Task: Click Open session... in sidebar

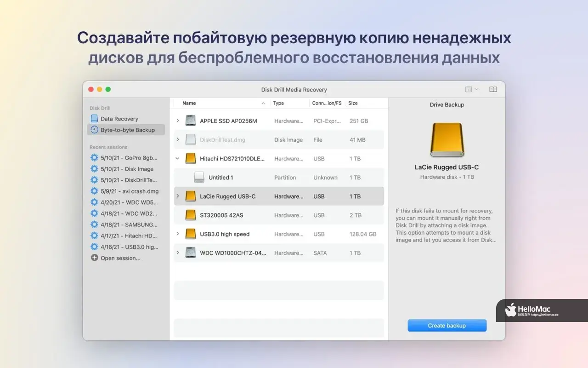Action: (x=120, y=258)
